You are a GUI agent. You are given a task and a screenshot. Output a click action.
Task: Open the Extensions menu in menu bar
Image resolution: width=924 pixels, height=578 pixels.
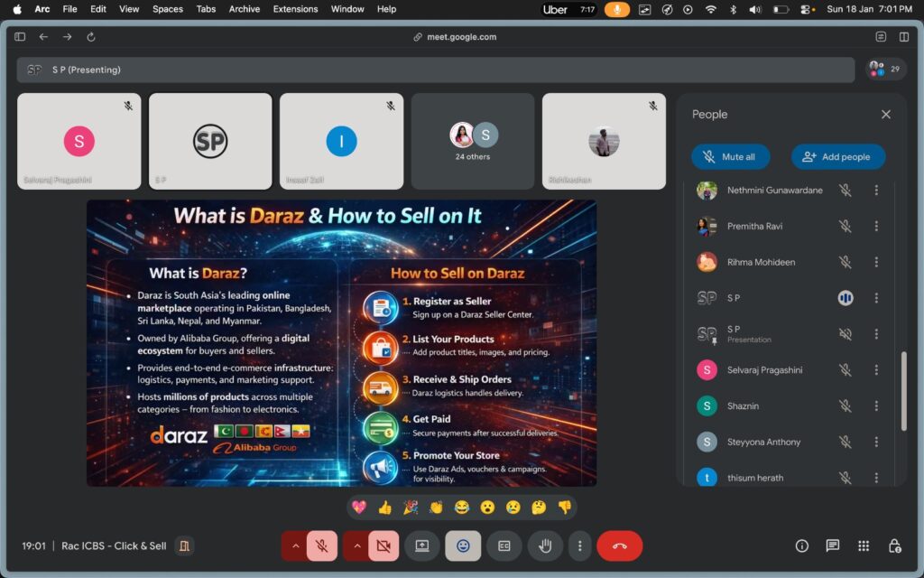click(296, 9)
